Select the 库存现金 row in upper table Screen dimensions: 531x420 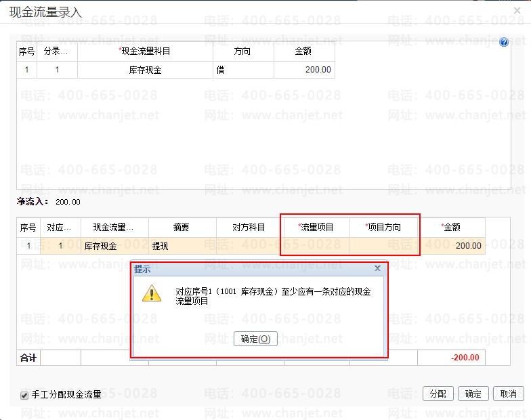coord(145,70)
